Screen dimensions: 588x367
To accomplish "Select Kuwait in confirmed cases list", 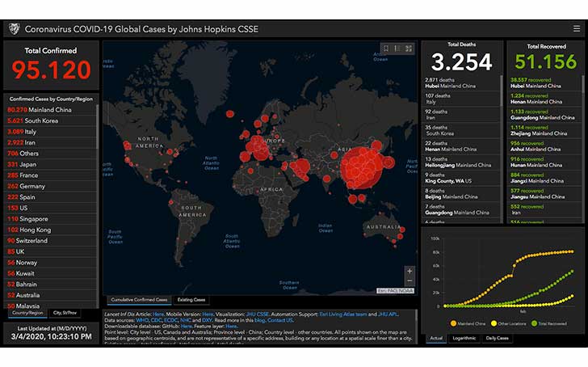I will coord(51,273).
